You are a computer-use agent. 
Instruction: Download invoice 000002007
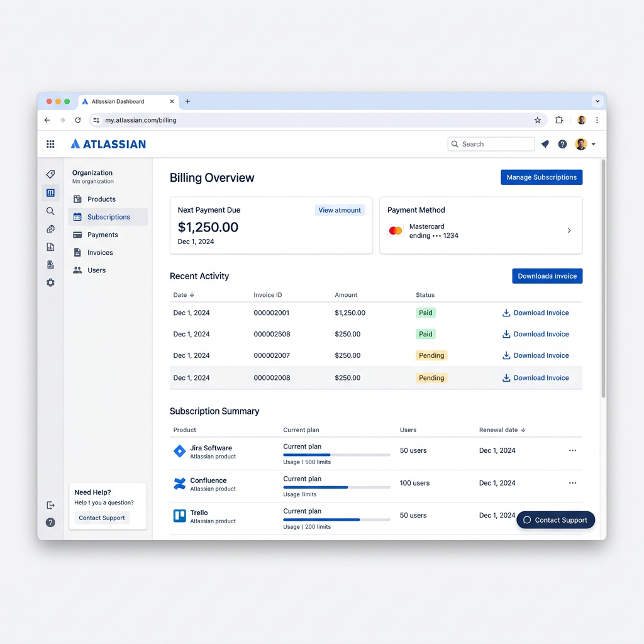click(536, 356)
